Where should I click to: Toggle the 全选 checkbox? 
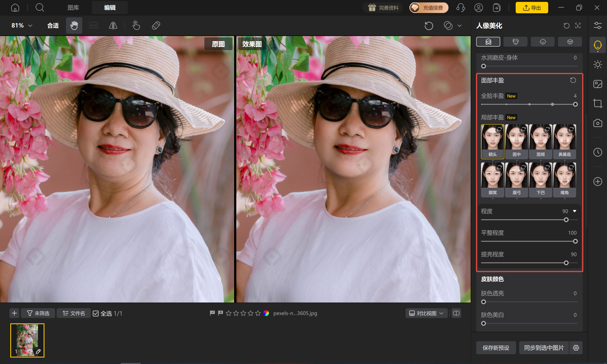[x=96, y=313]
